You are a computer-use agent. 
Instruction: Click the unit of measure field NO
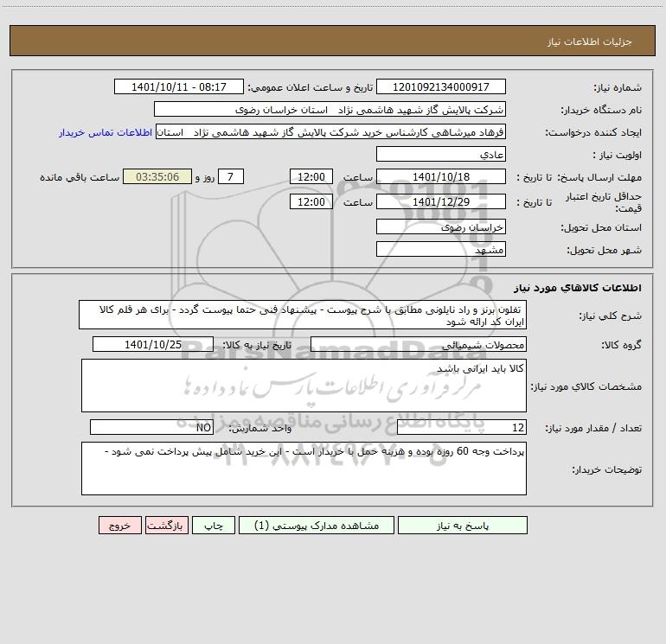pyautogui.click(x=151, y=427)
